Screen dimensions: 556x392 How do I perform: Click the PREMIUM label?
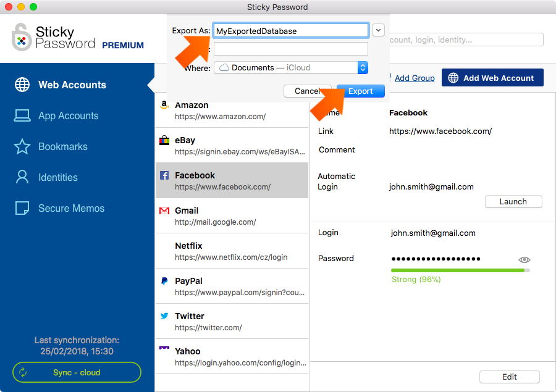(x=123, y=45)
